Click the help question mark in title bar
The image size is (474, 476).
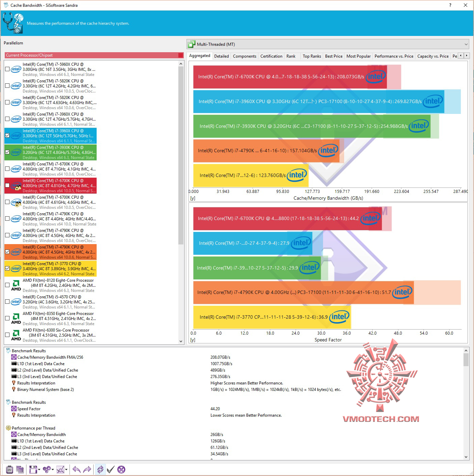tap(450, 5)
